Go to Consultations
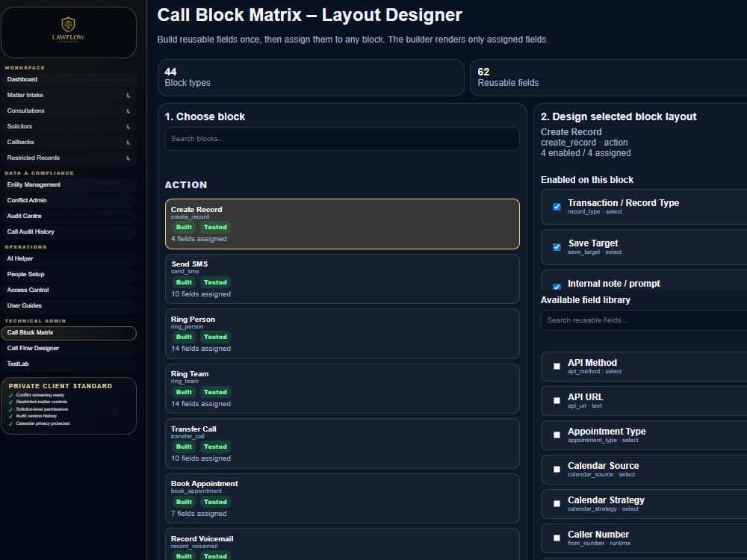This screenshot has width=747, height=560. pyautogui.click(x=69, y=111)
